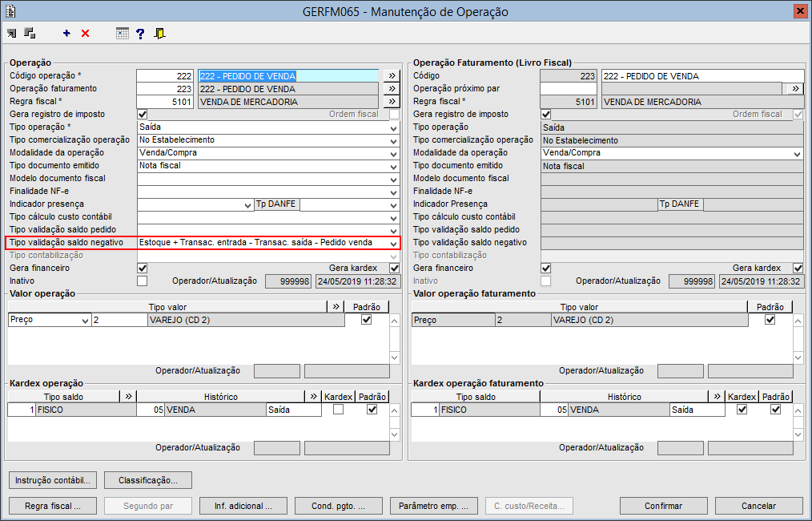Open the calendar grid toolbar icon

coord(123,34)
